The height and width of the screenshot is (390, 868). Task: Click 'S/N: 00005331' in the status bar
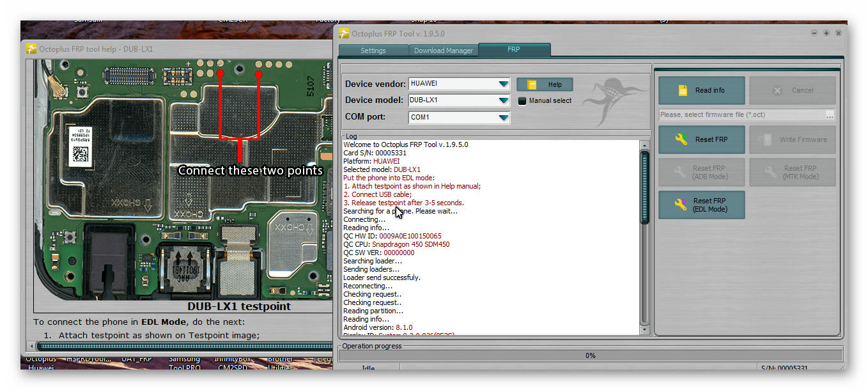click(x=785, y=368)
